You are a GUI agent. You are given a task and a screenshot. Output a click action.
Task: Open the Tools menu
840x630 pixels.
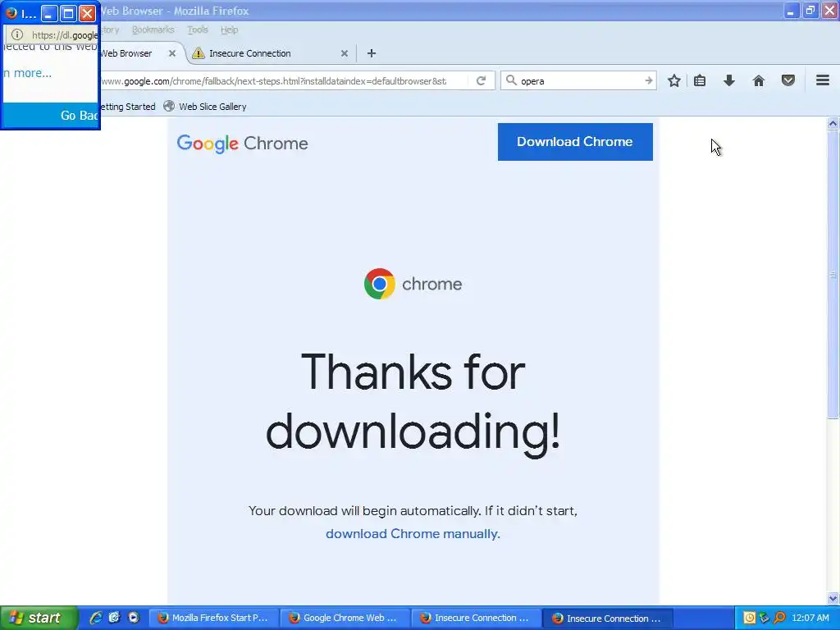click(198, 30)
